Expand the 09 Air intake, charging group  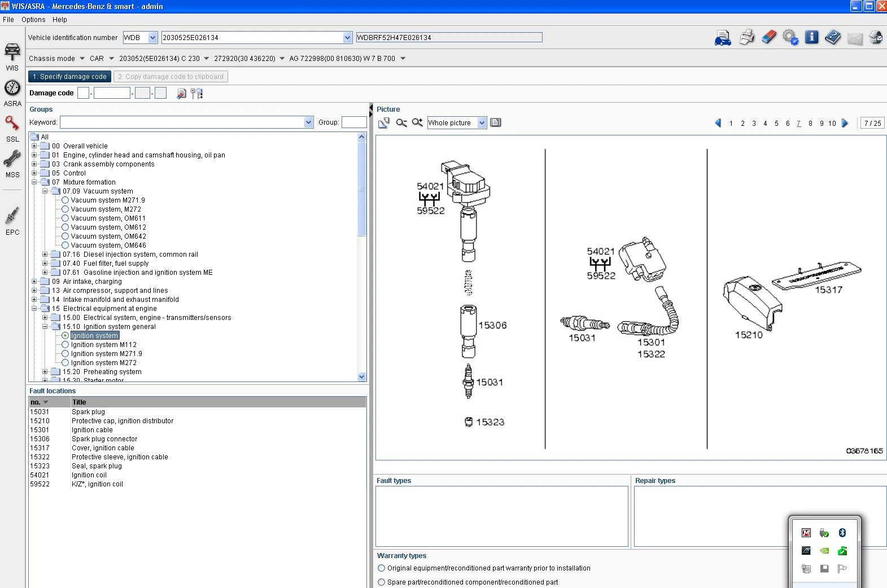pos(34,282)
